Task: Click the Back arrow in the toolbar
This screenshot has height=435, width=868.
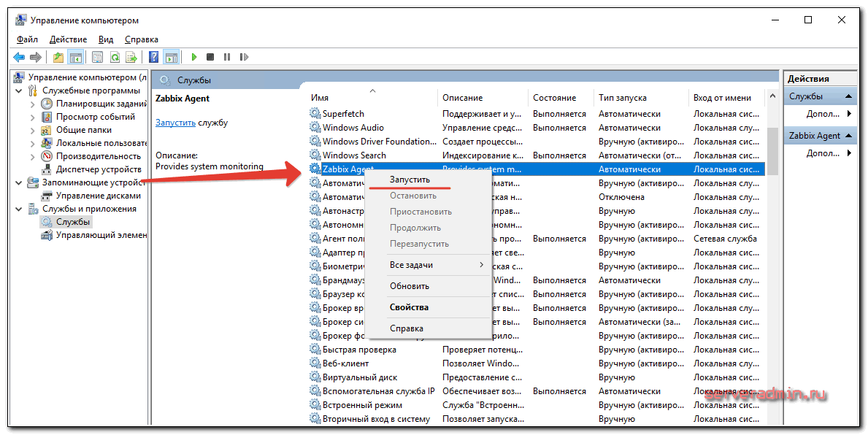Action: [19, 57]
